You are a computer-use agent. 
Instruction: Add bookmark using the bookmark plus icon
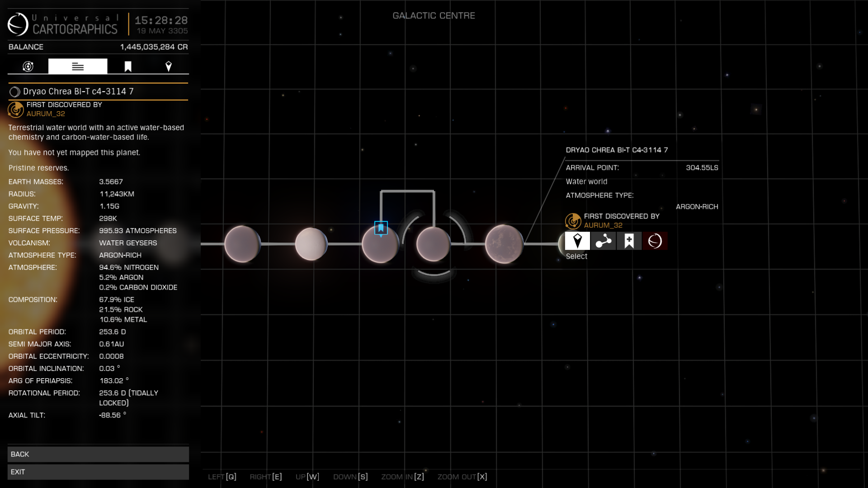pyautogui.click(x=629, y=241)
